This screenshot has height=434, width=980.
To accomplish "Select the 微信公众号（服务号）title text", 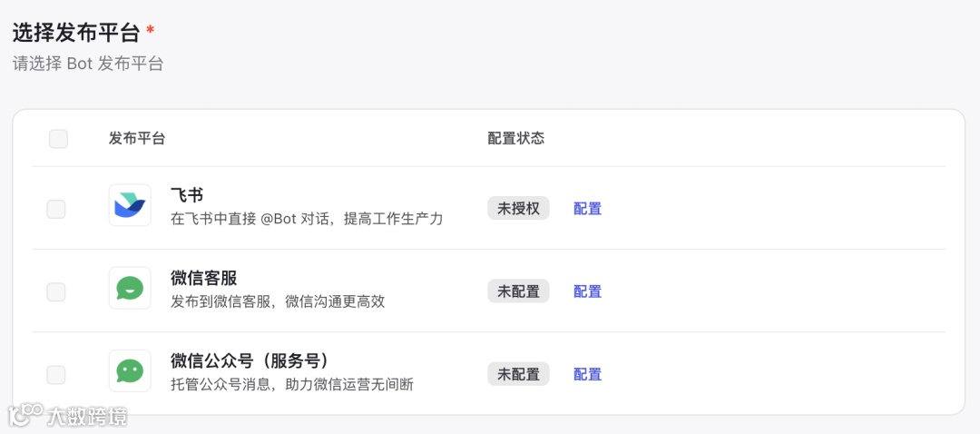I will click(250, 360).
